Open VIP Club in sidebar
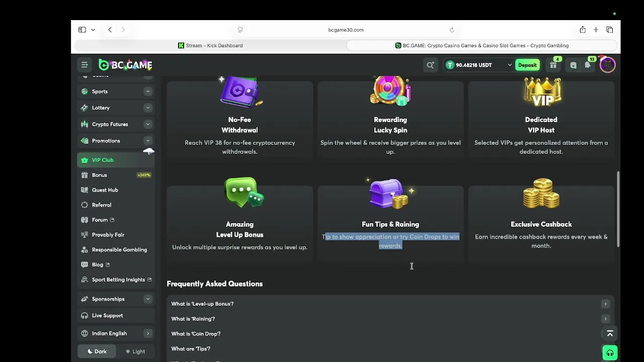The width and height of the screenshot is (644, 362). point(116,160)
